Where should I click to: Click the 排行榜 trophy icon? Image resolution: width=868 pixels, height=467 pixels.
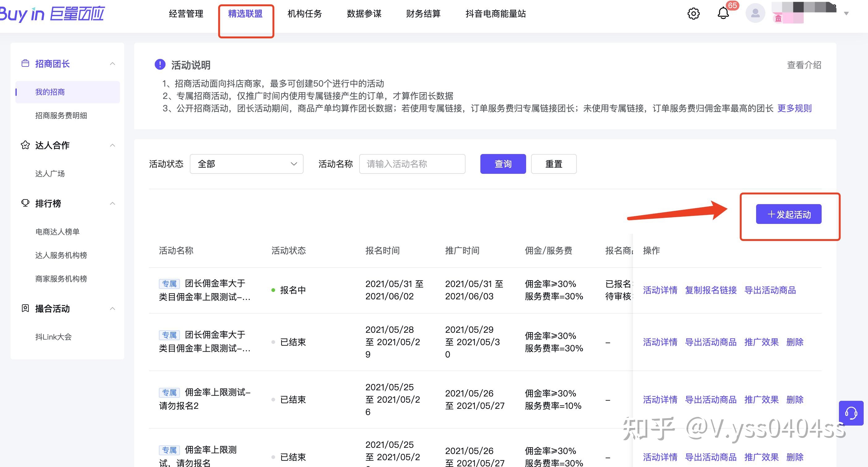coord(25,203)
